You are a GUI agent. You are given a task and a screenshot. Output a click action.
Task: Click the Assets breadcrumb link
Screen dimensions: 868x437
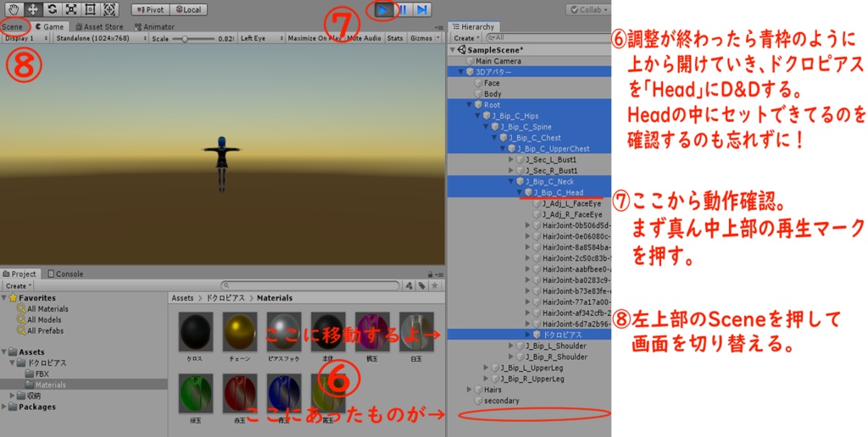coord(182,298)
